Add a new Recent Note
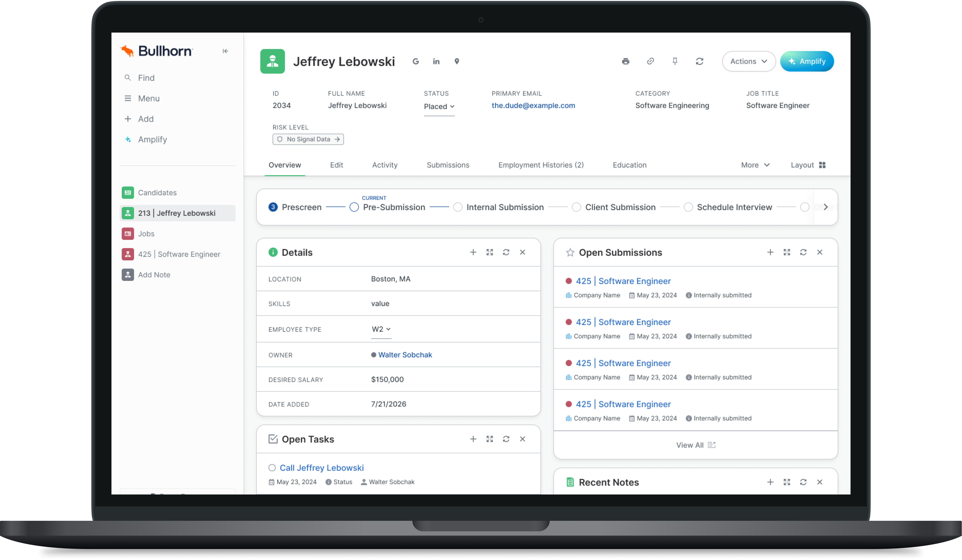This screenshot has height=560, width=962. [x=770, y=482]
